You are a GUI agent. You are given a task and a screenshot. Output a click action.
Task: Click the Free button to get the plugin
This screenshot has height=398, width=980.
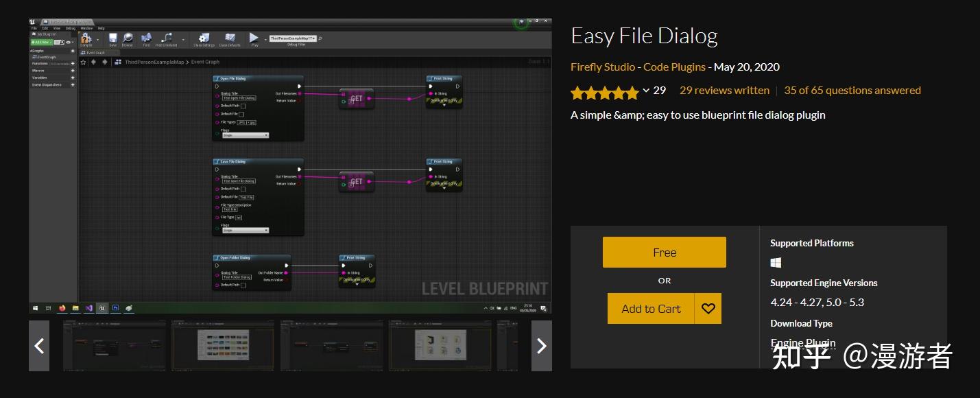pyautogui.click(x=664, y=252)
